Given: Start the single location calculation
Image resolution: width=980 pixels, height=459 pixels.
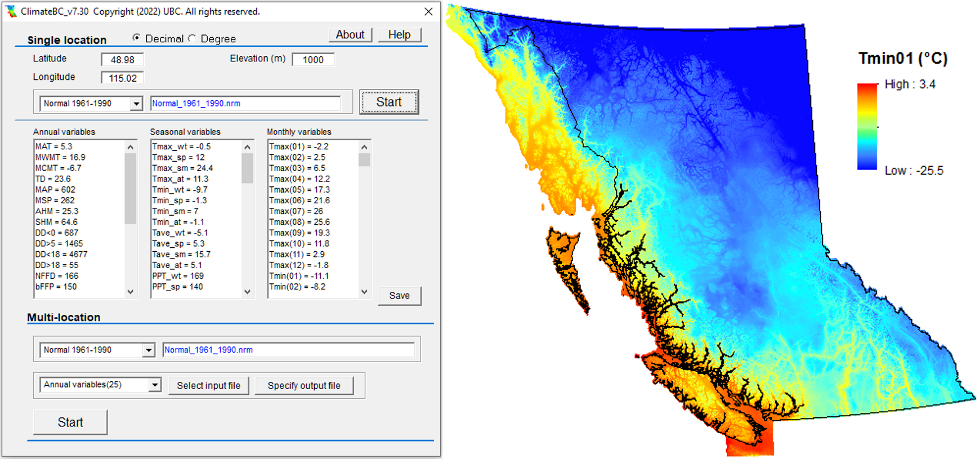Looking at the screenshot, I should coord(389,102).
